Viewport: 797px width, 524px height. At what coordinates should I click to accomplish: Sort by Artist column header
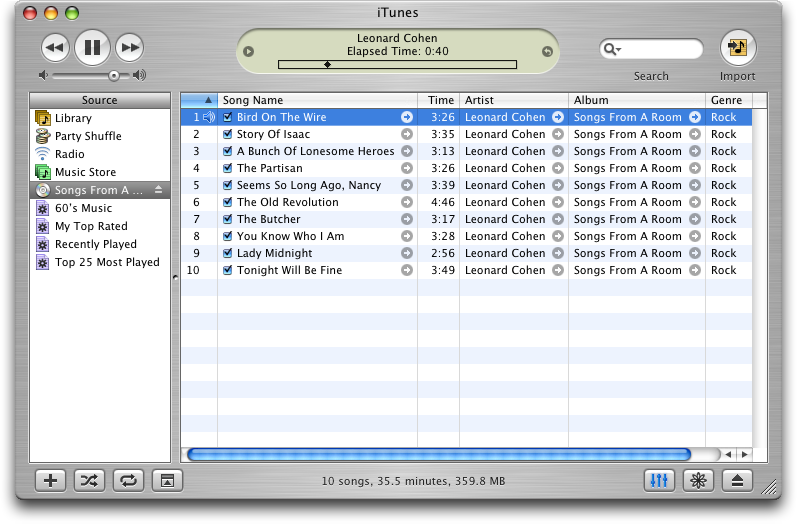[514, 100]
